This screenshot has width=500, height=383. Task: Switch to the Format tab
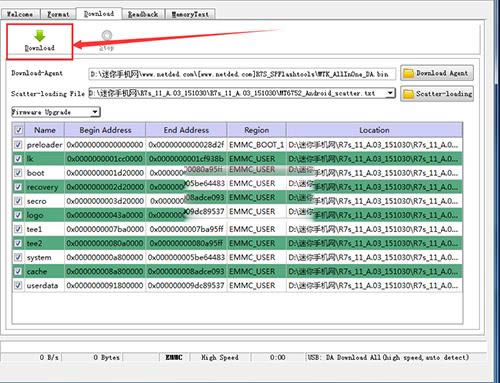[x=58, y=14]
